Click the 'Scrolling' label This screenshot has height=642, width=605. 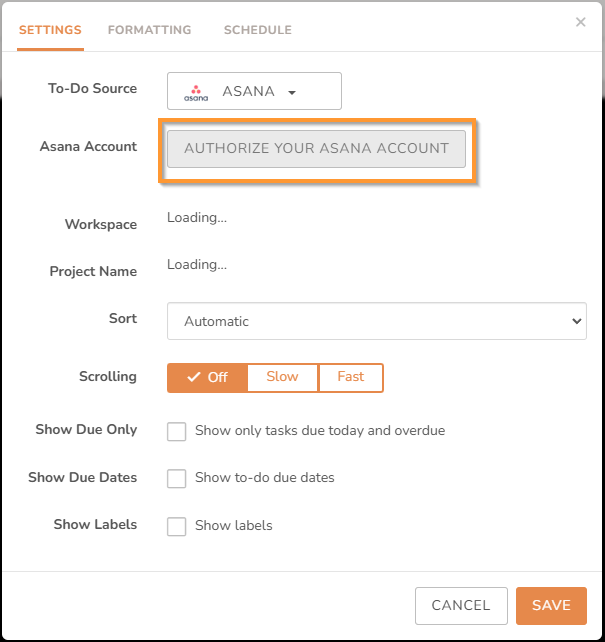(108, 377)
